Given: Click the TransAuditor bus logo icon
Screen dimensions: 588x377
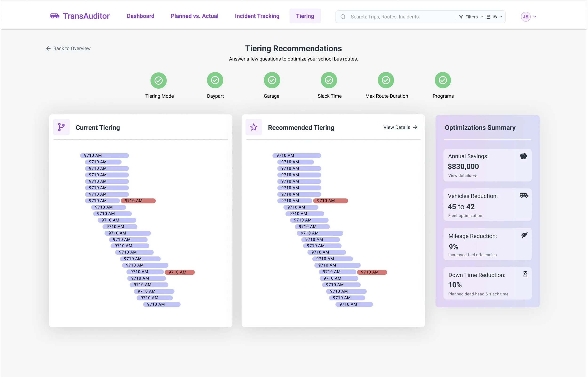Looking at the screenshot, I should click(55, 16).
